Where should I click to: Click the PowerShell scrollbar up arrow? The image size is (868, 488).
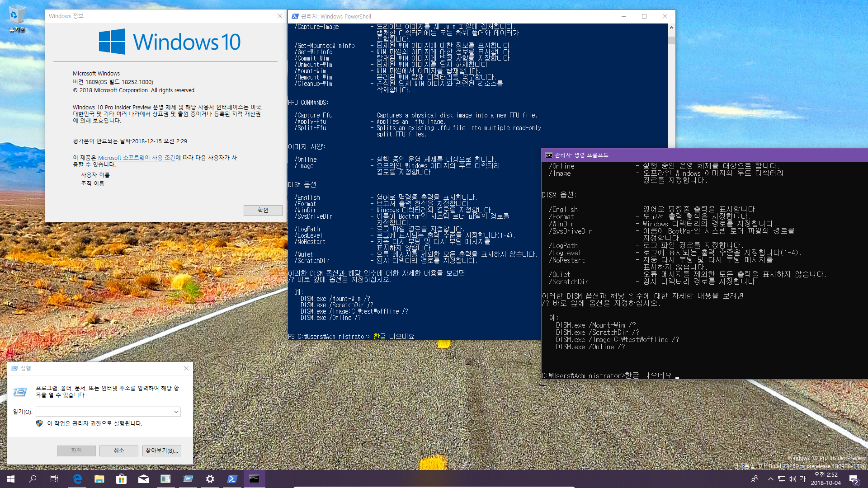click(x=671, y=28)
